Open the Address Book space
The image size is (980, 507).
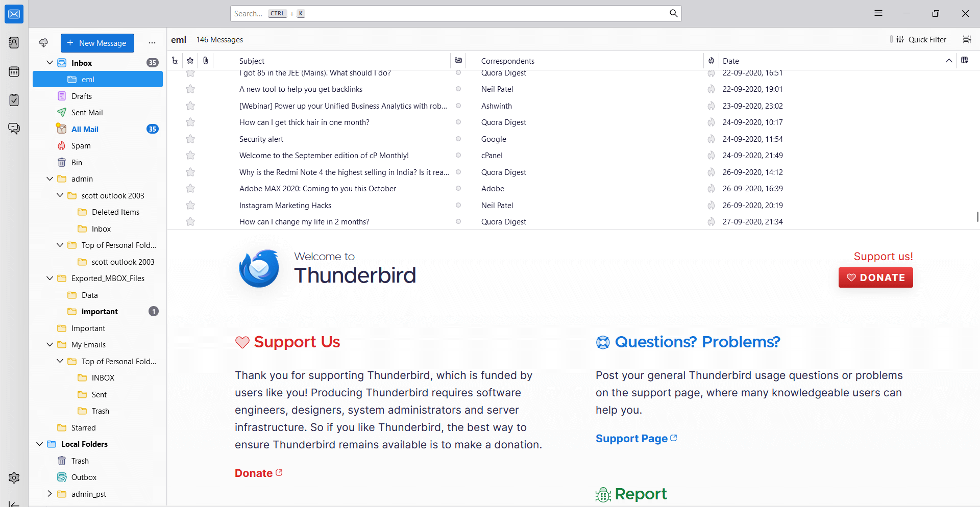click(14, 42)
